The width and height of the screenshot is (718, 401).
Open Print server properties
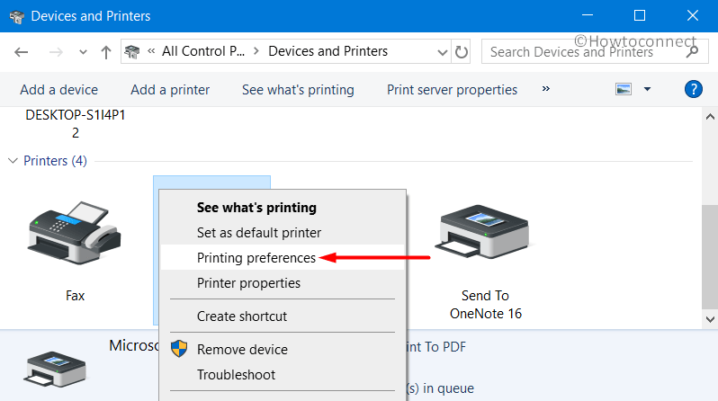point(452,90)
